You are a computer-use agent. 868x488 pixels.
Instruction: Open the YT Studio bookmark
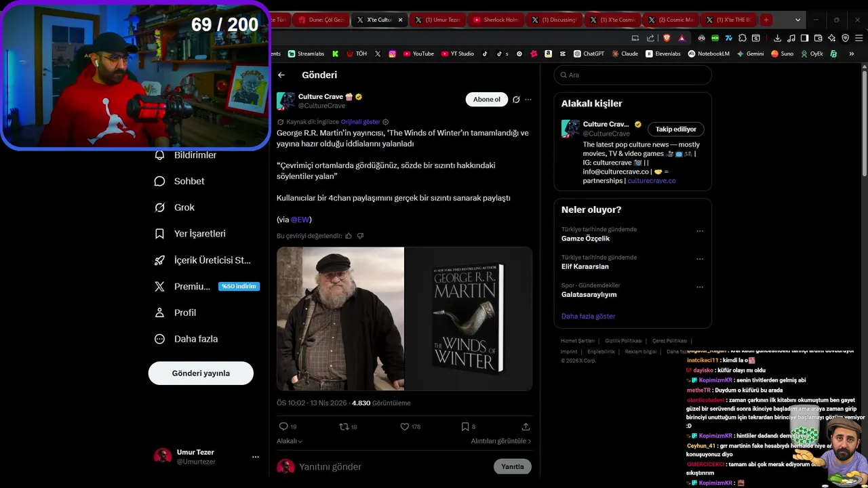point(457,54)
